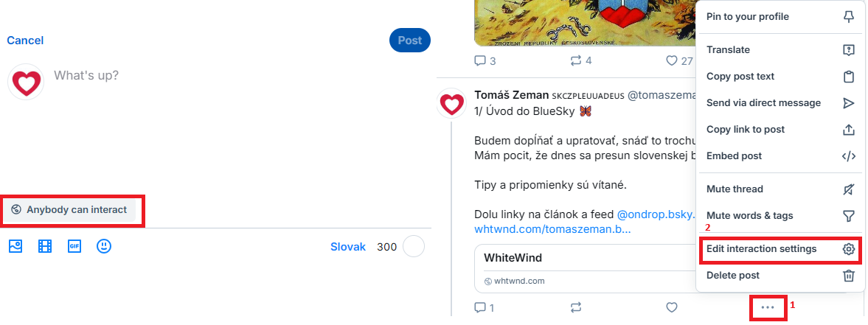Screen dimensions: 868x325
Task: Click the repost icon on Tomáš Zeman's post
Action: pos(577,307)
